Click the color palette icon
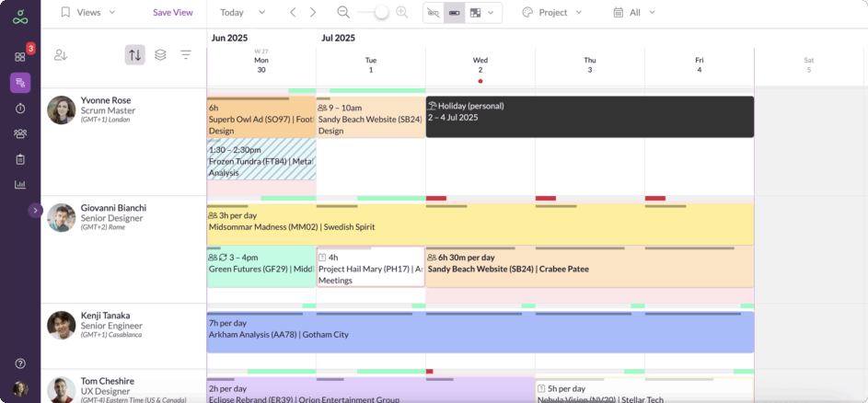 coord(527,12)
